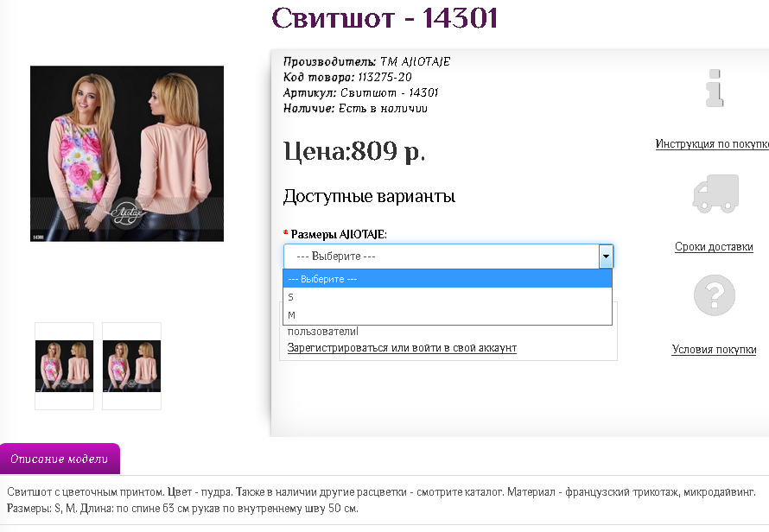This screenshot has height=532, width=769.
Task: Click the Доступные варианты heading
Action: (x=369, y=196)
